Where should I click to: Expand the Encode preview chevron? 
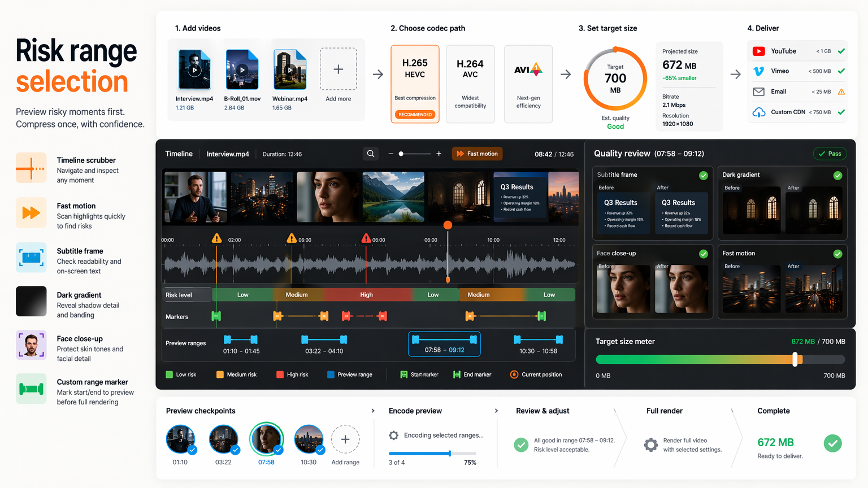496,411
